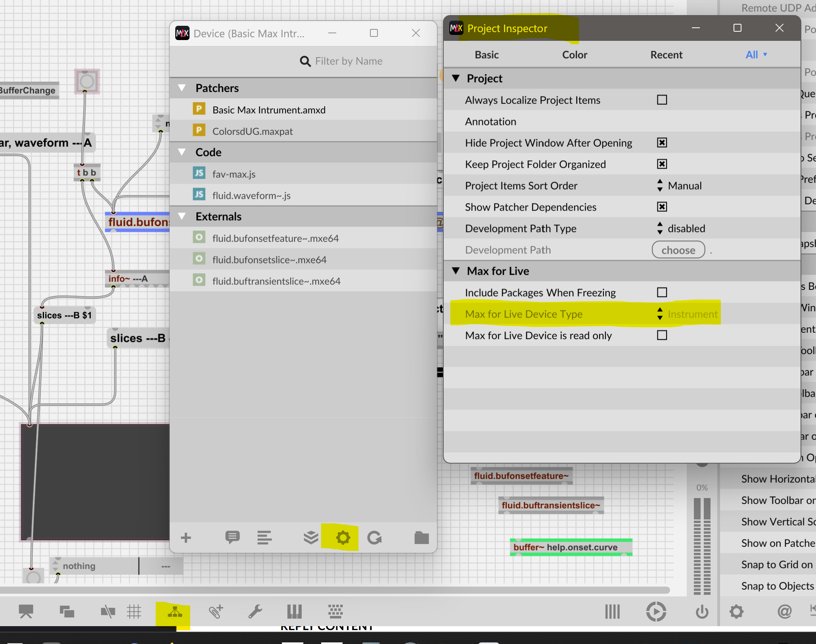Screen dimensions: 816x644
Task: Open Project Items Sort Order Manual dropdown
Action: 680,186
